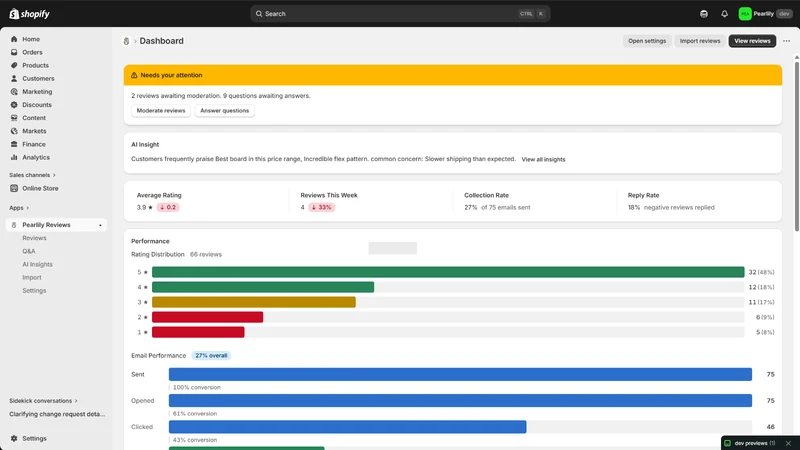Image resolution: width=800 pixels, height=450 pixels.
Task: Select Pearlily Reviews in the sidebar
Action: [x=56, y=225]
